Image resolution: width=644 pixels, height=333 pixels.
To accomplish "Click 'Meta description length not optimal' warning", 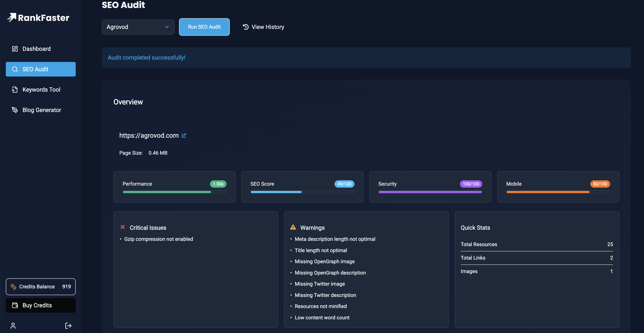I will [335, 239].
